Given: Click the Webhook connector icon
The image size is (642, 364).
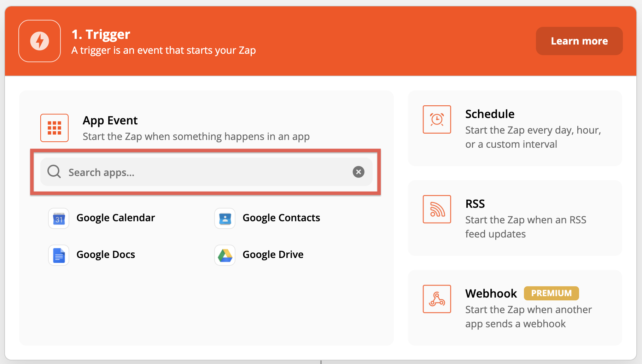Looking at the screenshot, I should (x=437, y=299).
